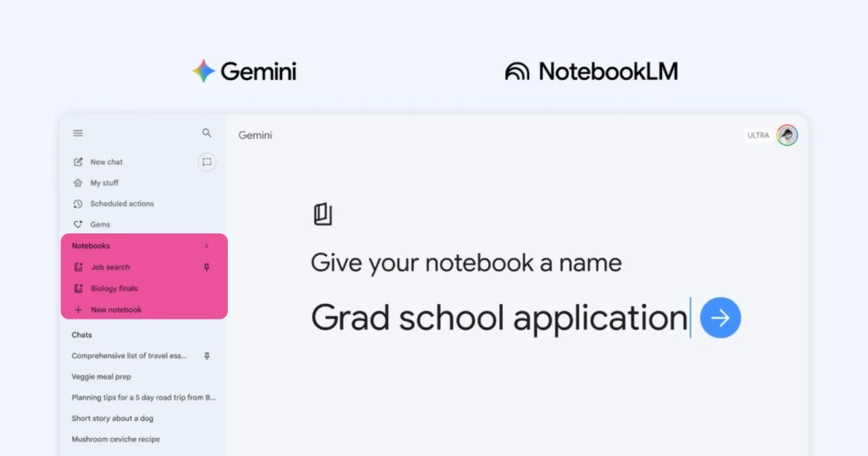Submit the notebook name with the arrow button
The image size is (868, 456).
720,317
